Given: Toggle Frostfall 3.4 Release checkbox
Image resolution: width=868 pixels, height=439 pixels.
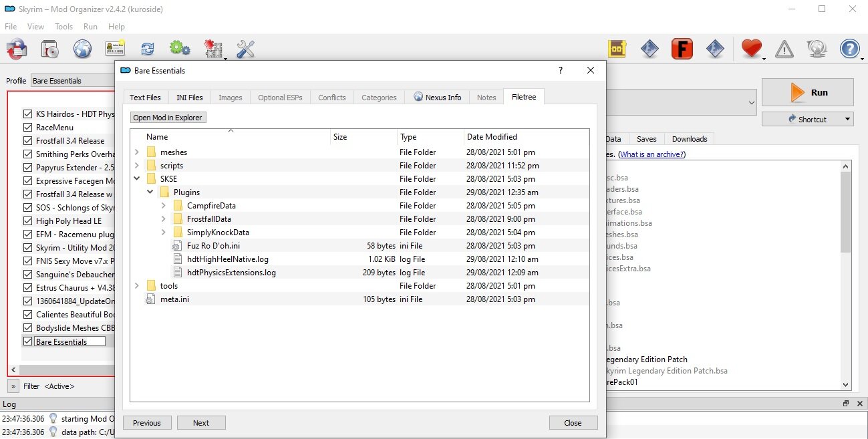Looking at the screenshot, I should coord(28,141).
